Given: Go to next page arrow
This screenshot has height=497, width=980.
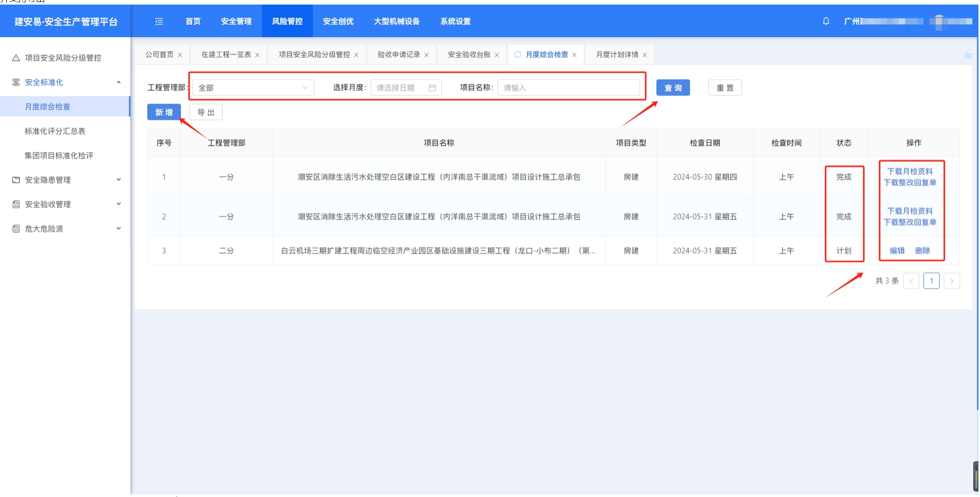Looking at the screenshot, I should pyautogui.click(x=951, y=281).
